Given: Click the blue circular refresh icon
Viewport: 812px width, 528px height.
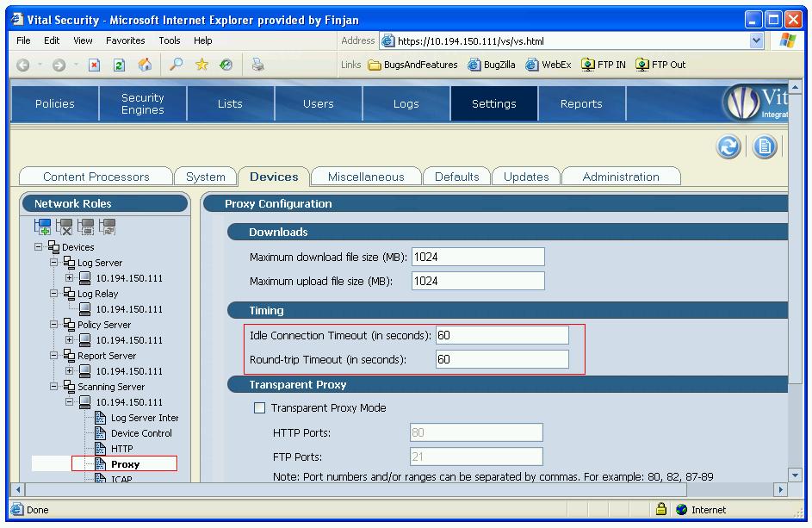Looking at the screenshot, I should [x=728, y=147].
